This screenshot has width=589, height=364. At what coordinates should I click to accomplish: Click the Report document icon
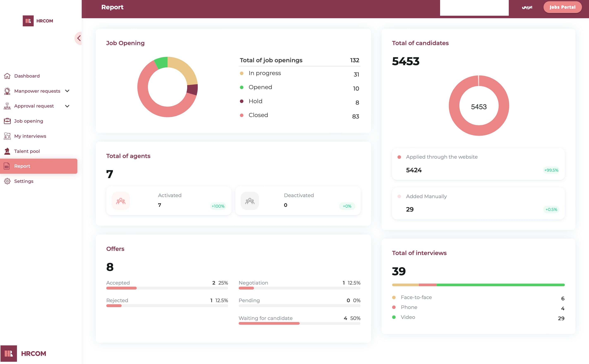pos(7,166)
